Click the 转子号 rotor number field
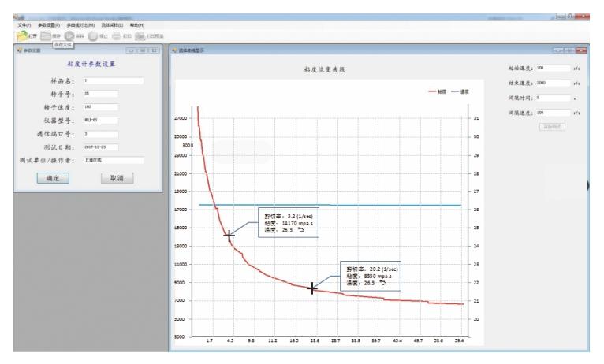 pos(101,94)
